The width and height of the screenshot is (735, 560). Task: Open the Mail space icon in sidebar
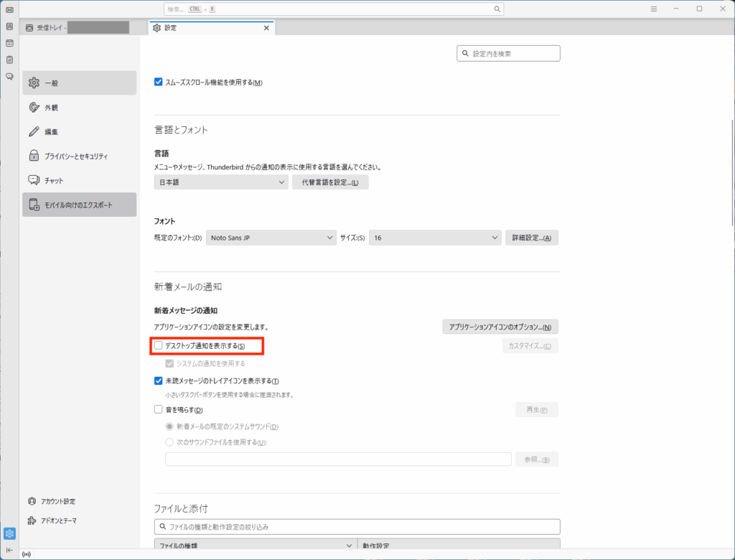(9, 10)
